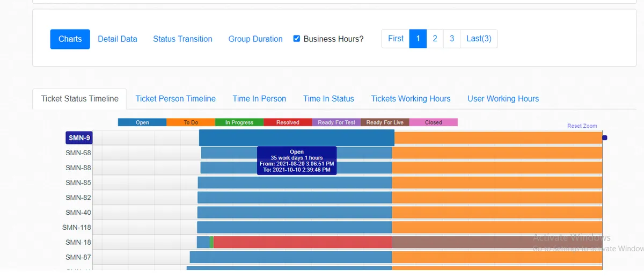Select pagination page 1
This screenshot has width=644, height=276.
click(418, 39)
